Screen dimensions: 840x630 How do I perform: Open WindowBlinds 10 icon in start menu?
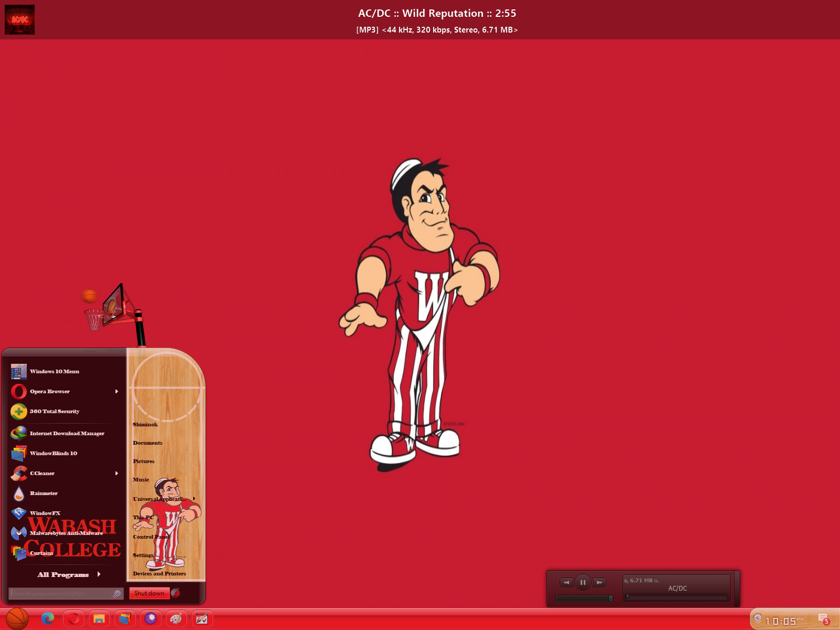click(19, 454)
